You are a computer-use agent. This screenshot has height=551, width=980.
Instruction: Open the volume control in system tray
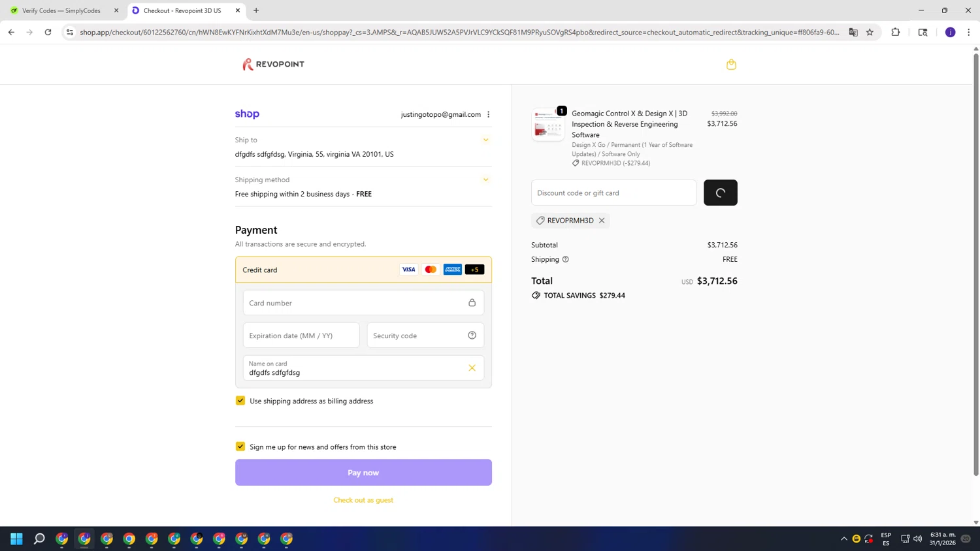917,539
